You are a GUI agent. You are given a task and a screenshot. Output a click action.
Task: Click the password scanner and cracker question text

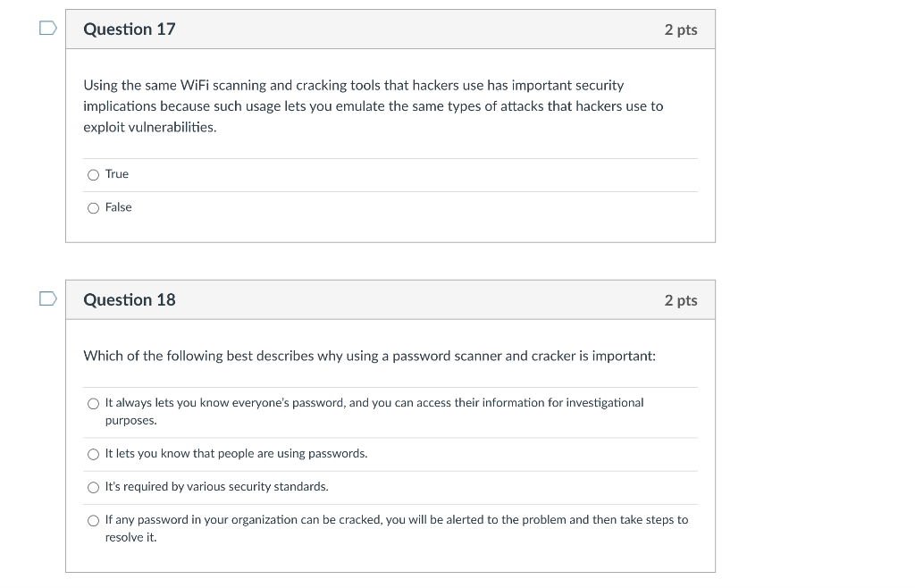pyautogui.click(x=369, y=357)
